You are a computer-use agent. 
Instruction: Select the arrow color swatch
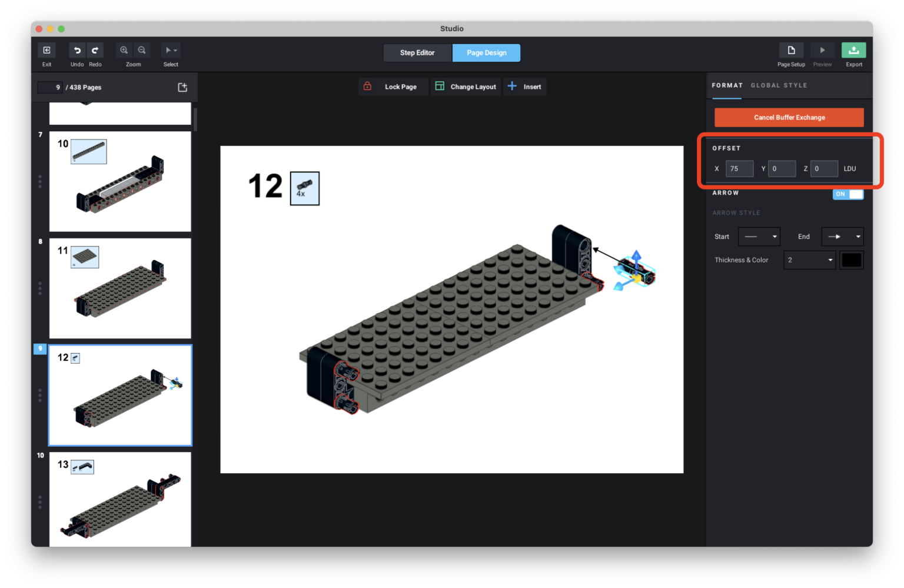852,260
